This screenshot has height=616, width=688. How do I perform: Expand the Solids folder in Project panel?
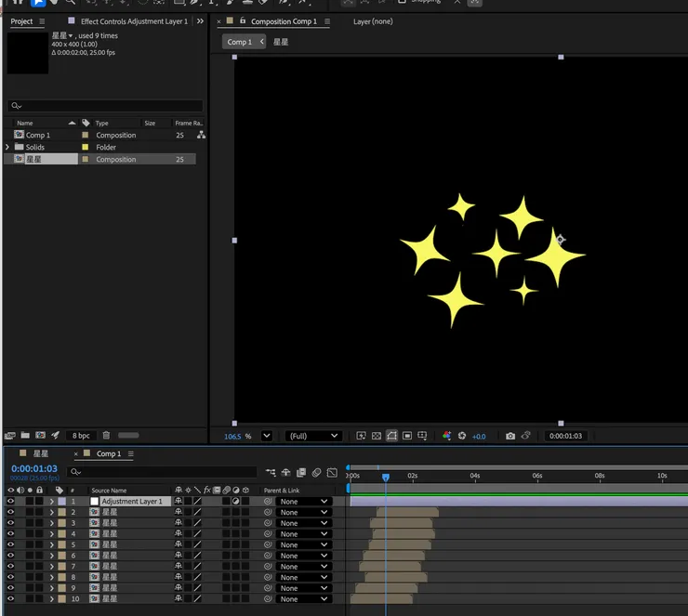point(7,148)
